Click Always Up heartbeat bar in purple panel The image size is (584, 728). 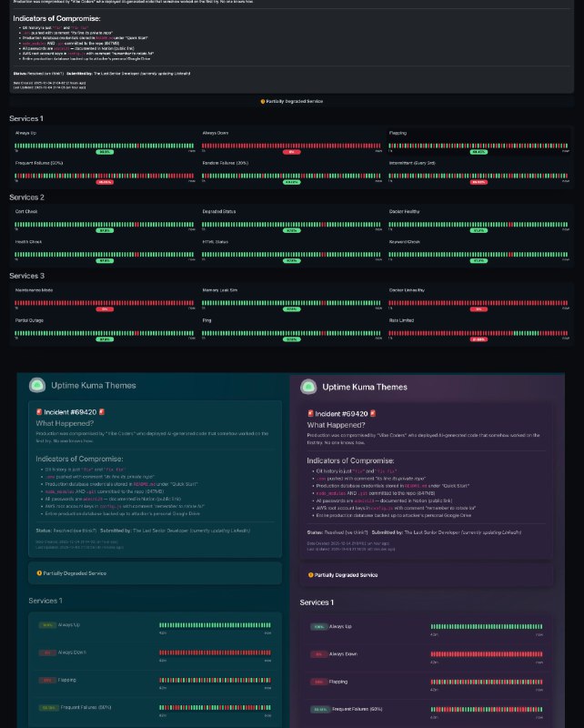487,627
